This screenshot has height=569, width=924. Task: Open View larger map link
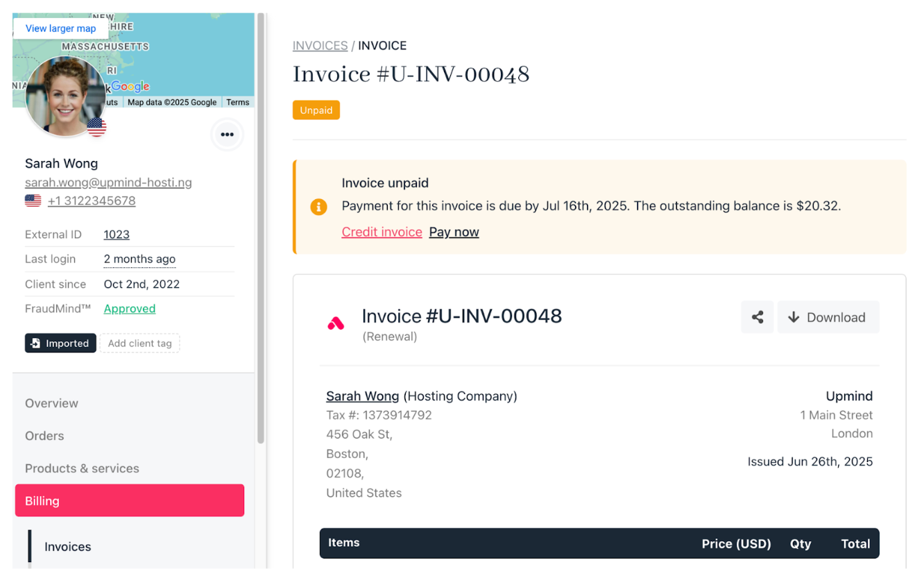[x=61, y=28]
